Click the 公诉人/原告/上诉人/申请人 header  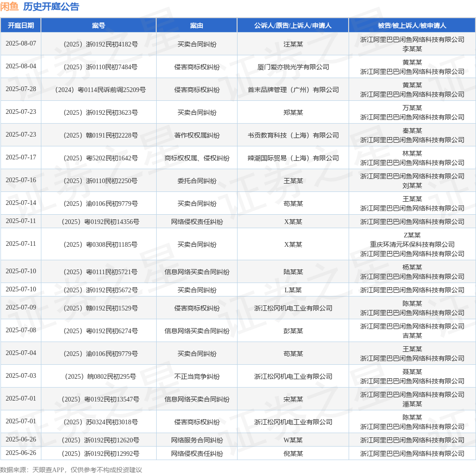293,26
